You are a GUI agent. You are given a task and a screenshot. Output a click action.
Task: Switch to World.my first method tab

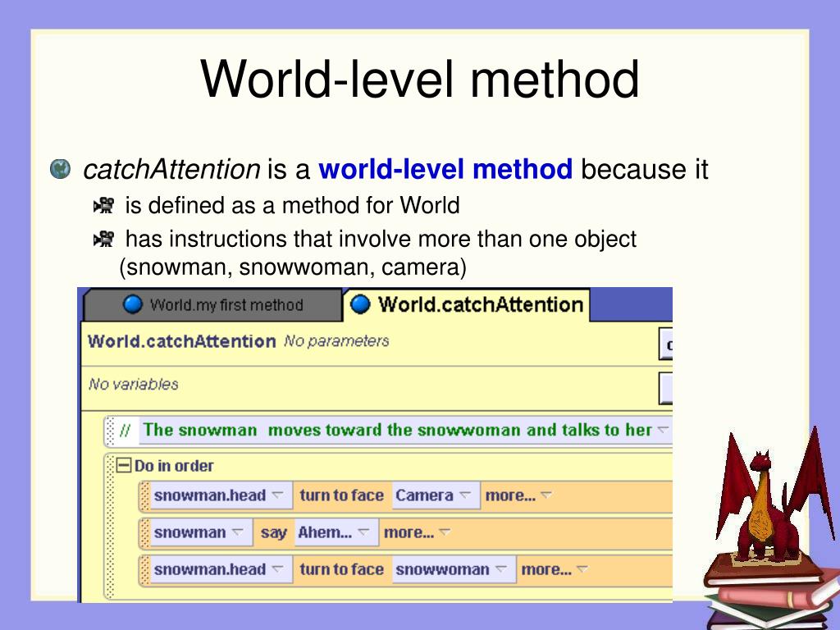[212, 305]
